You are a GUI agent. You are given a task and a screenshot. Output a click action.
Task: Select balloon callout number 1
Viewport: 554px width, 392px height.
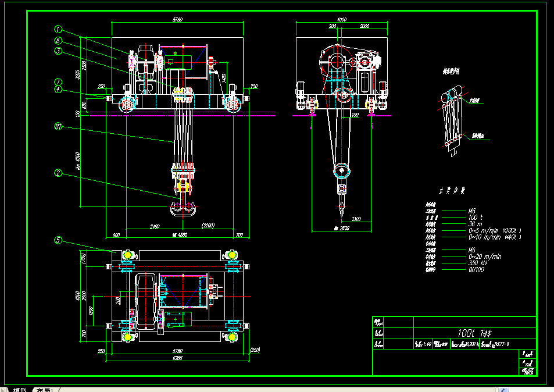pyautogui.click(x=58, y=29)
